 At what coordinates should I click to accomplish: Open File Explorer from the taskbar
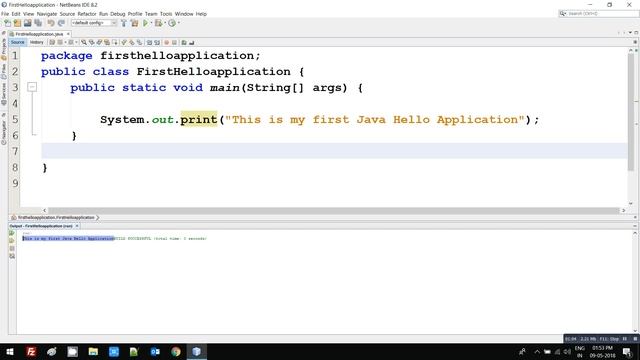(x=93, y=352)
